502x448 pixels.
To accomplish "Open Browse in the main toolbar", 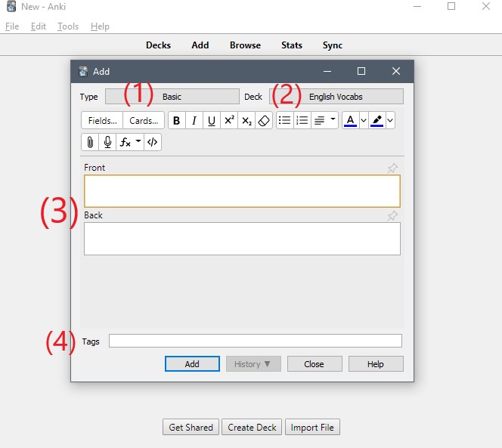I will pyautogui.click(x=245, y=45).
